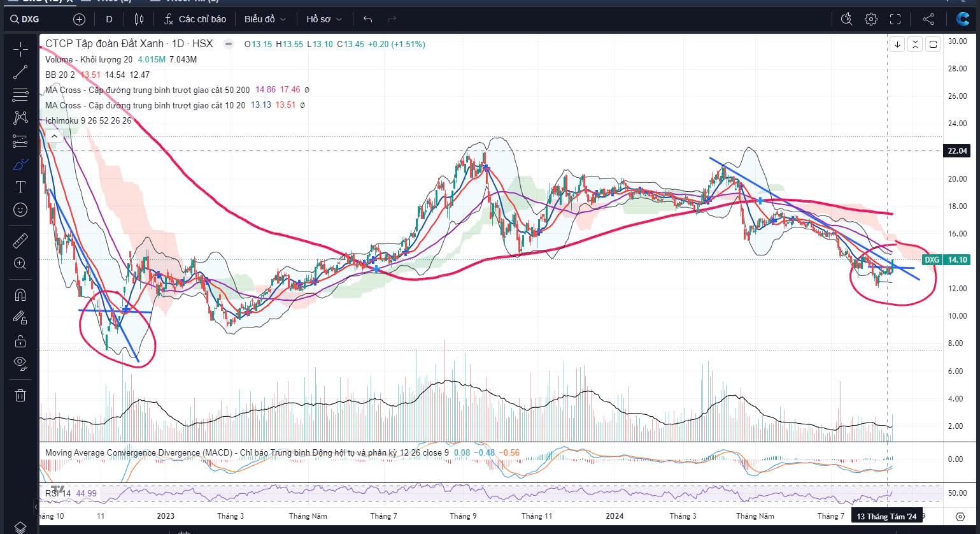Toggle lock all drawing tools
980x534 pixels.
click(x=20, y=340)
